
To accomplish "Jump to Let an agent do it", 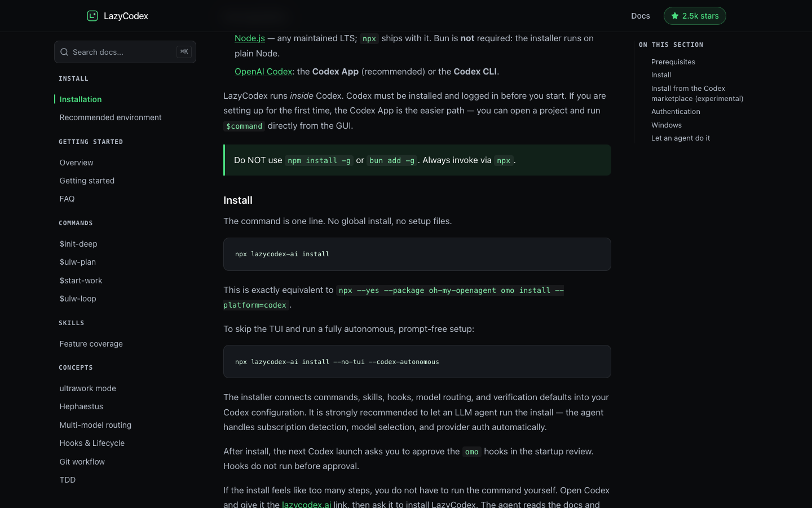I will coord(681,138).
